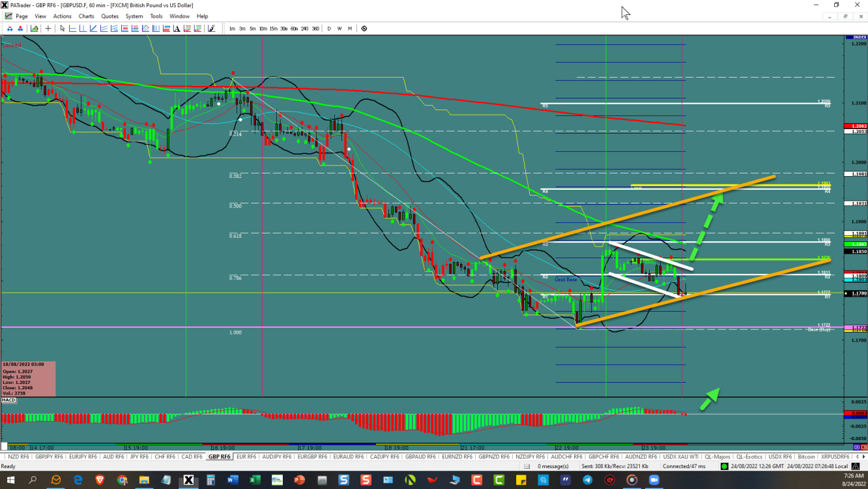Switch to AUDJPY RF6 tab
The image size is (868, 489).
pyautogui.click(x=277, y=456)
